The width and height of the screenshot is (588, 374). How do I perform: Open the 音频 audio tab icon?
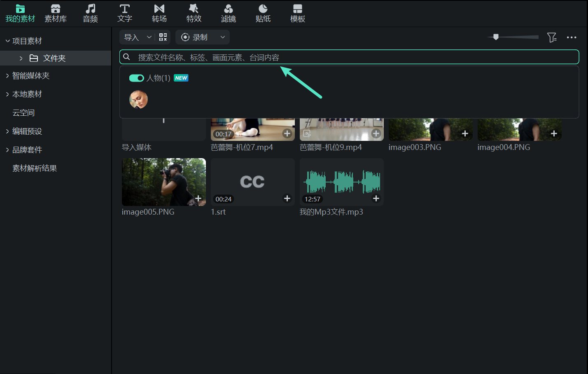[90, 9]
